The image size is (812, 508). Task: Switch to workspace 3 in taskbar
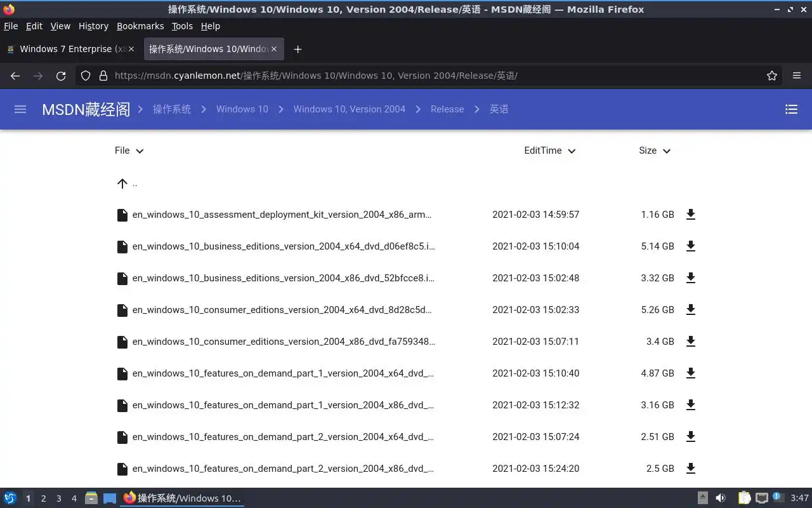click(x=58, y=498)
